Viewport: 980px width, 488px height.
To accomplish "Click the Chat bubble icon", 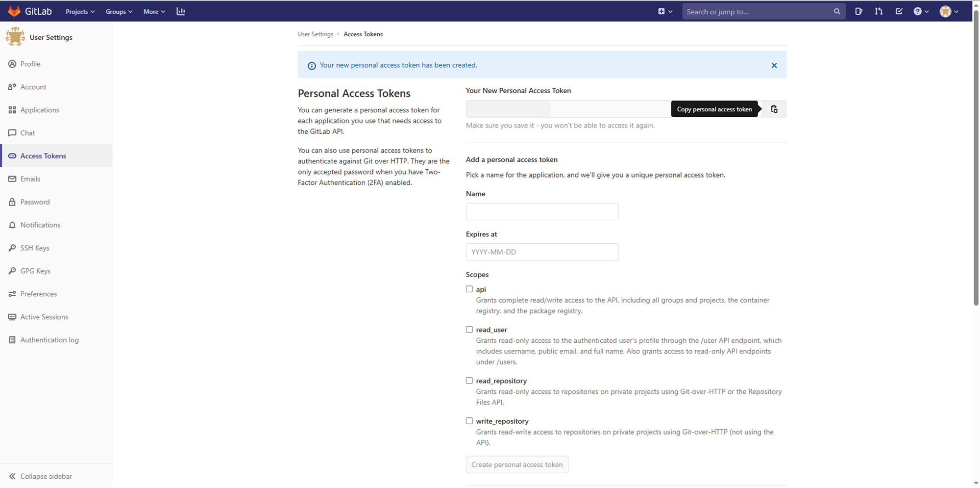I will coord(12,133).
